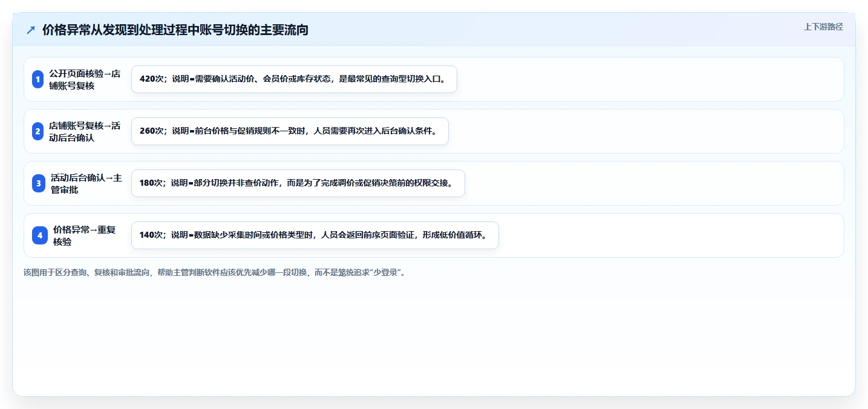Select the 活动后台确认→主管审批 label

click(x=86, y=183)
